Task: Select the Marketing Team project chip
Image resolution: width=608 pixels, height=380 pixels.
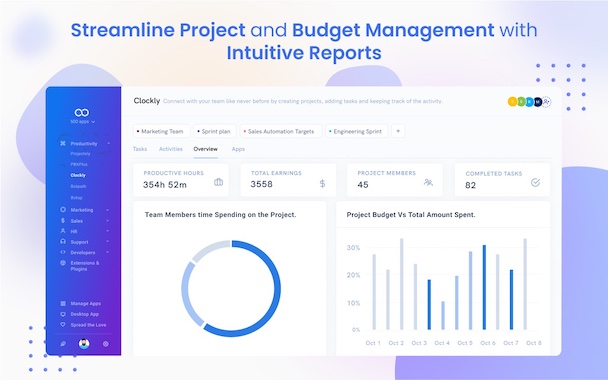Action: [x=162, y=131]
